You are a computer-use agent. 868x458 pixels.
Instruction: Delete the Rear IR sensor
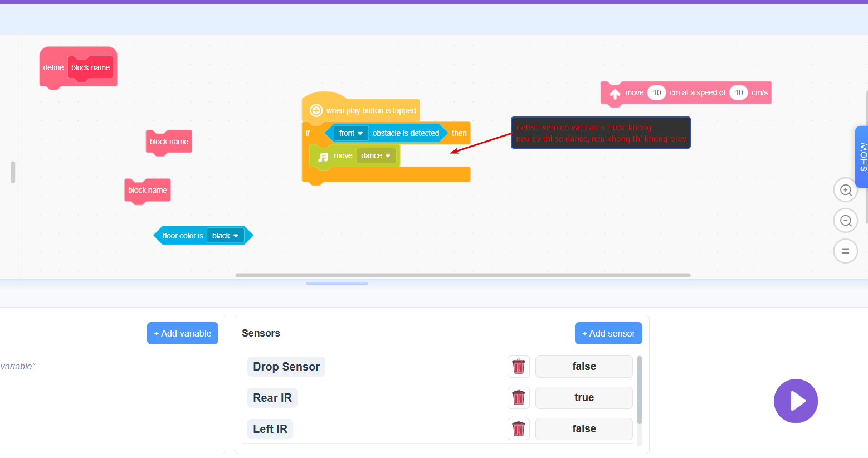coord(519,398)
